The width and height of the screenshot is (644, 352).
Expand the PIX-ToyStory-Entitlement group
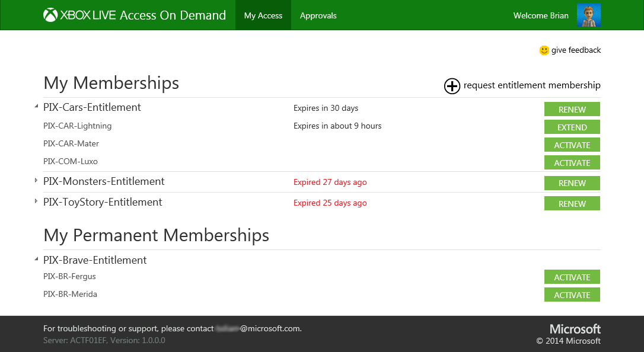pos(36,201)
